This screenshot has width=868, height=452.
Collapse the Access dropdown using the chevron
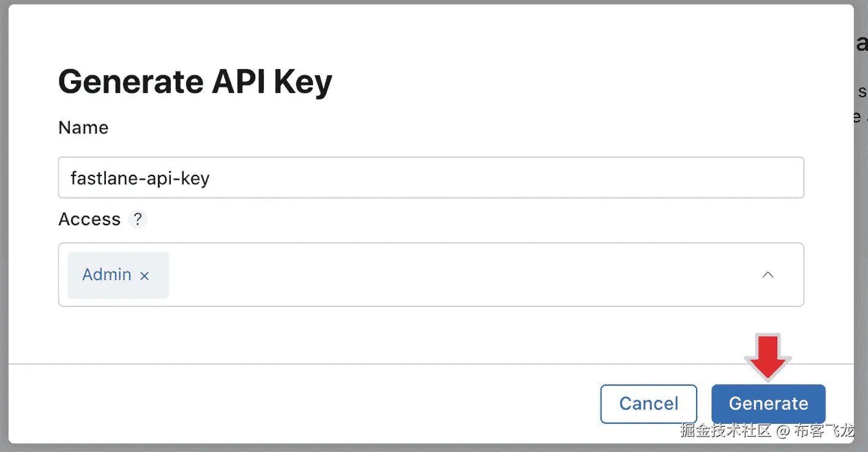coord(768,275)
